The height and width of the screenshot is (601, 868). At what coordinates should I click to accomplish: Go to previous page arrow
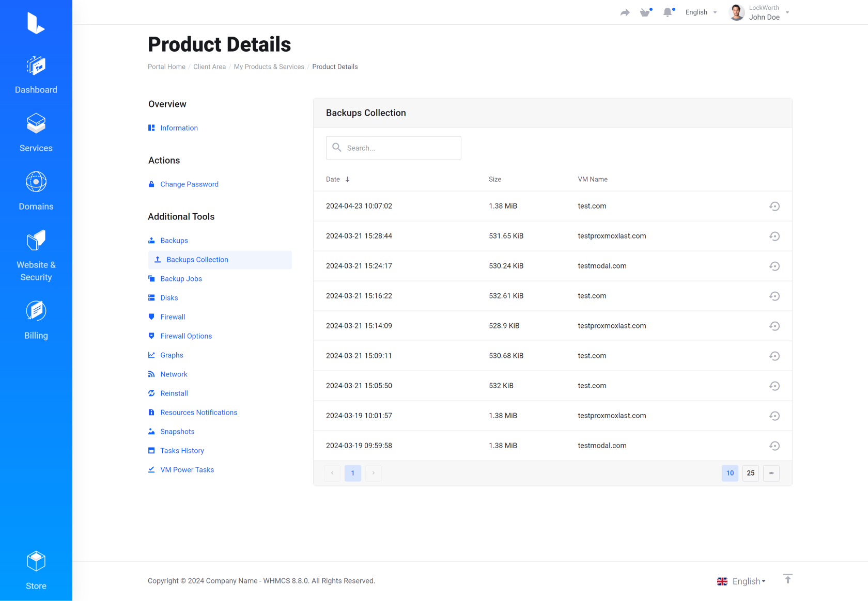point(332,473)
